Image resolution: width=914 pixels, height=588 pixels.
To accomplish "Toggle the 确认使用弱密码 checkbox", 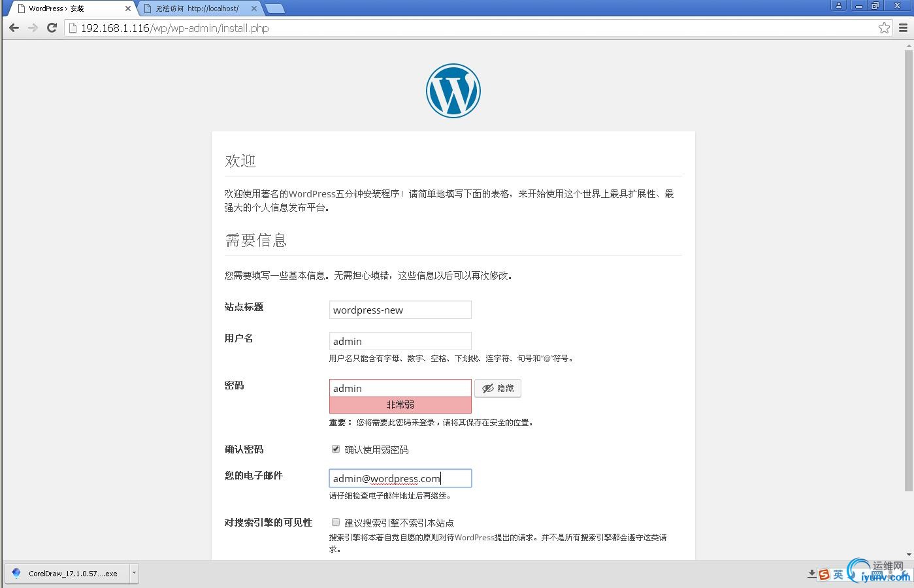I will [336, 449].
